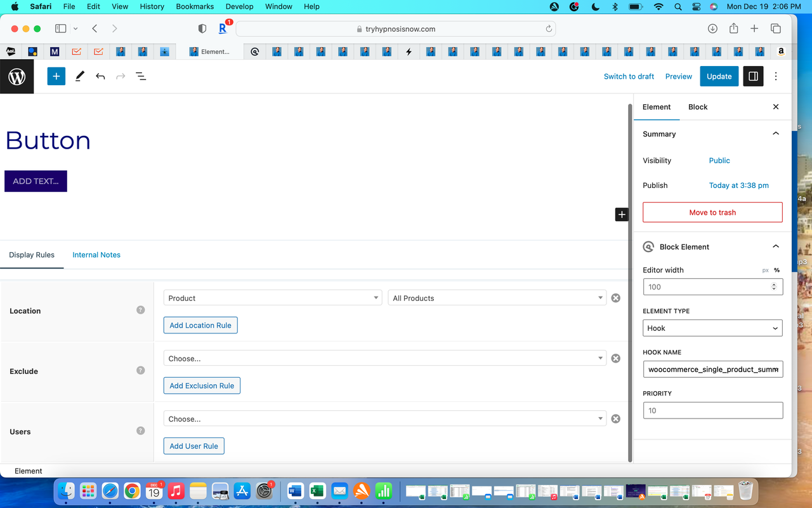
Task: Click the WordPress logo
Action: point(16,76)
